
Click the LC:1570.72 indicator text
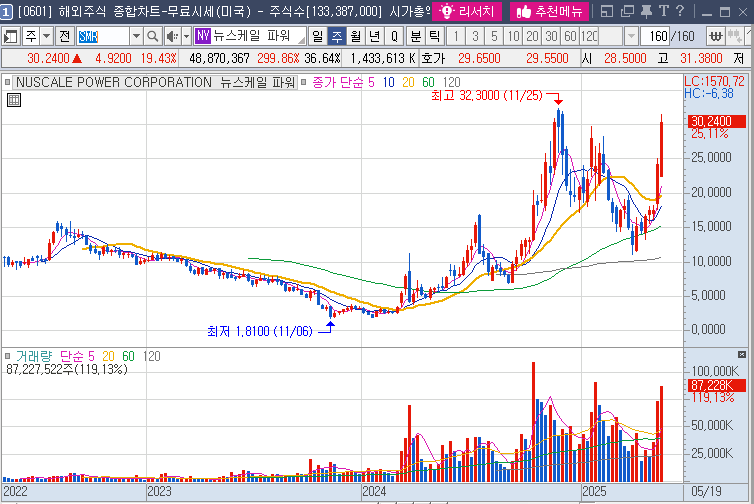pos(715,81)
